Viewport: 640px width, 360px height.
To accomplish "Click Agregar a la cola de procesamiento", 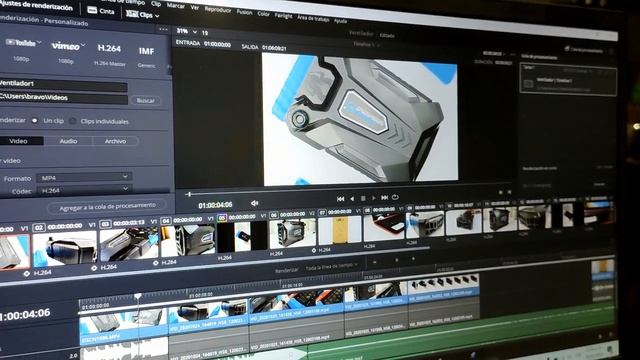I will tap(107, 206).
